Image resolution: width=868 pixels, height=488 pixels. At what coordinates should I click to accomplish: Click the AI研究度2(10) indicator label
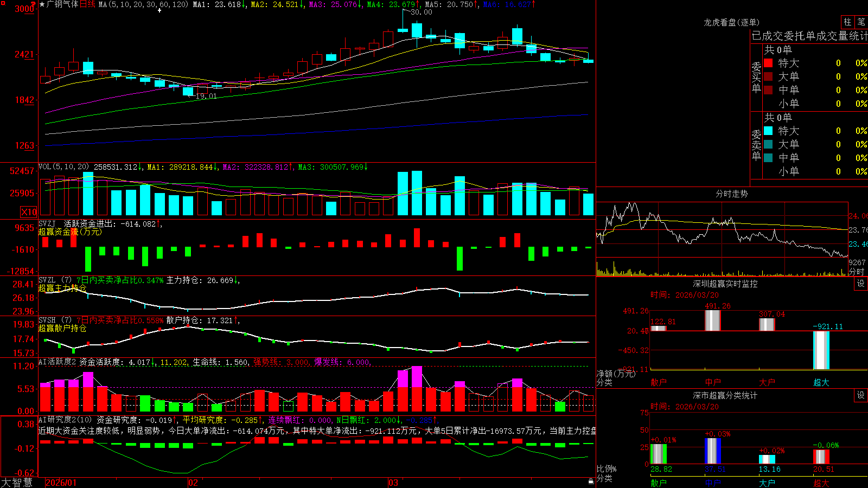[65, 420]
